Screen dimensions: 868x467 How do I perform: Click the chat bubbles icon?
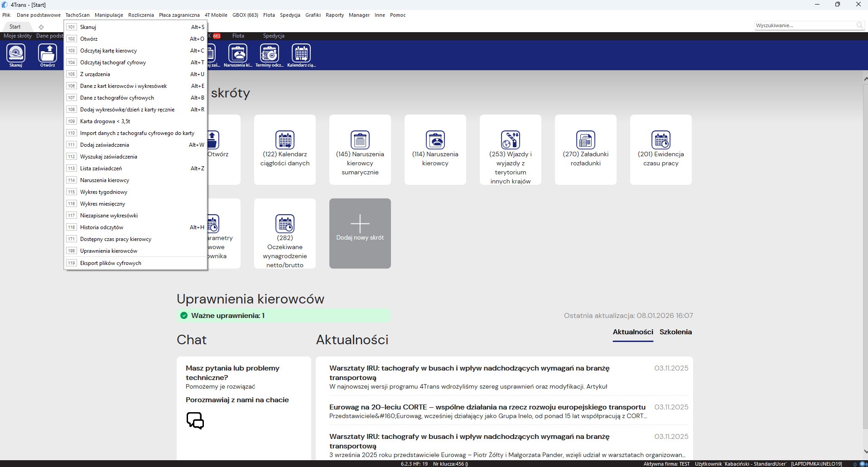tap(195, 420)
